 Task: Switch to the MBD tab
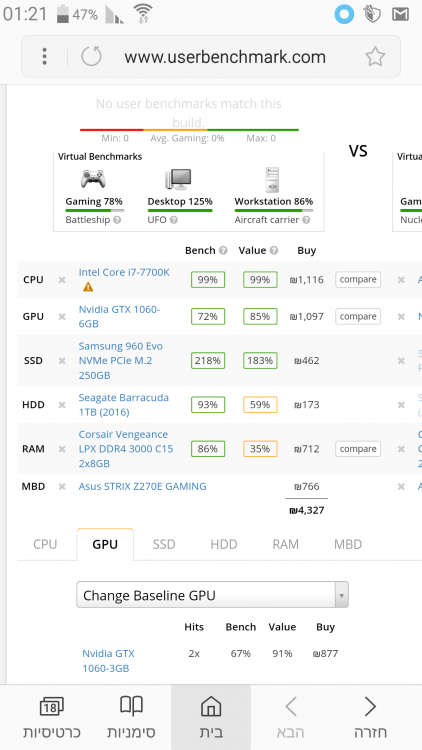tap(348, 544)
